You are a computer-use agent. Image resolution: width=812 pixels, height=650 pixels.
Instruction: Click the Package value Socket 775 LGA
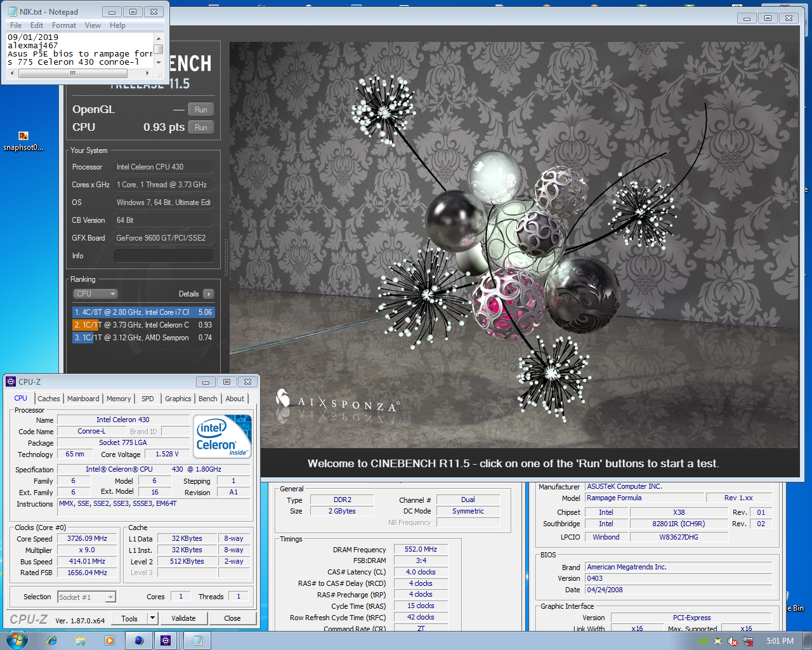pos(123,442)
